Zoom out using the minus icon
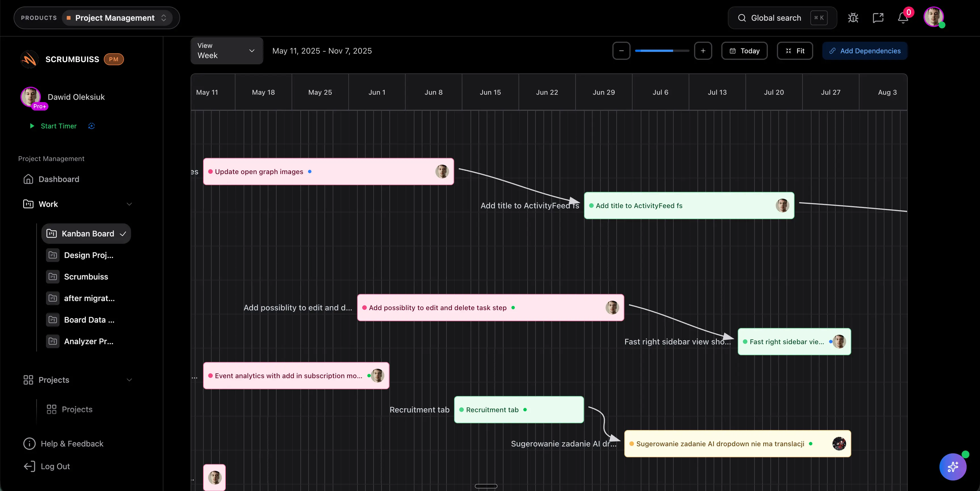Image resolution: width=980 pixels, height=491 pixels. tap(621, 50)
